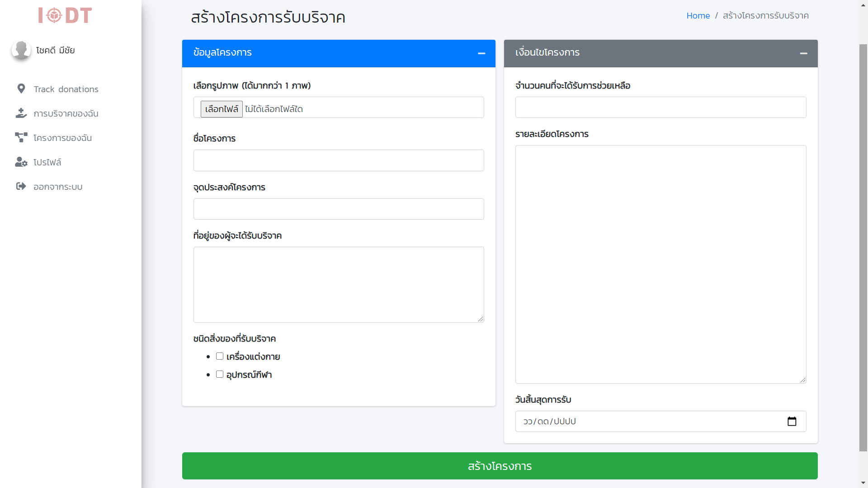
Task: Click the เลือกไฟล์ file chooser button
Action: click(222, 109)
